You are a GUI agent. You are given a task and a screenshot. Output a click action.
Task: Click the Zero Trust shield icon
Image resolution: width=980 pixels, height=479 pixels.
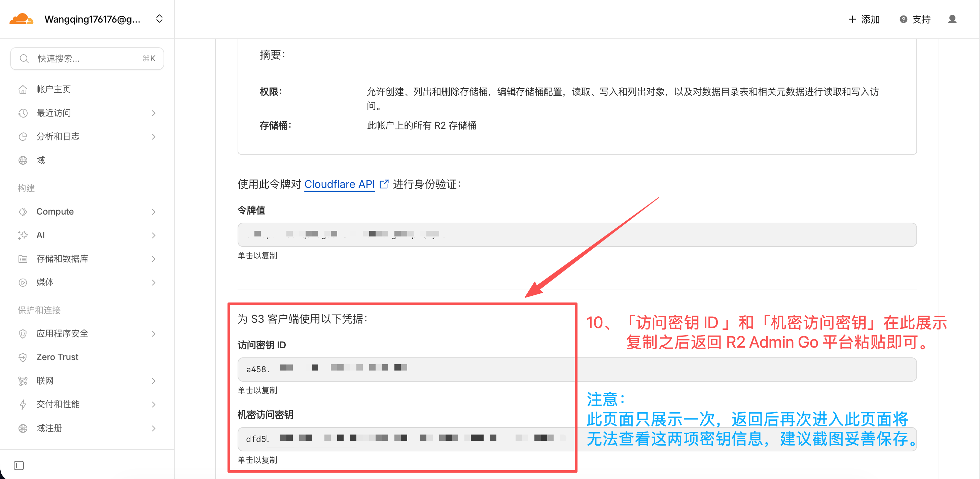23,357
